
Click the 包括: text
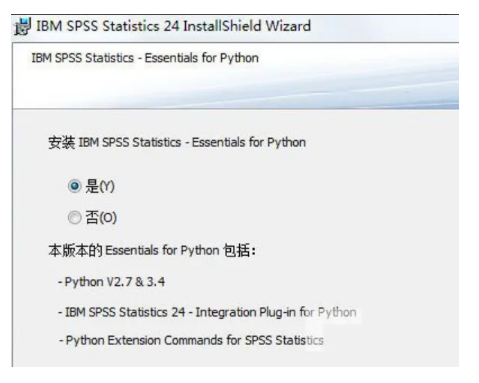[x=239, y=250]
